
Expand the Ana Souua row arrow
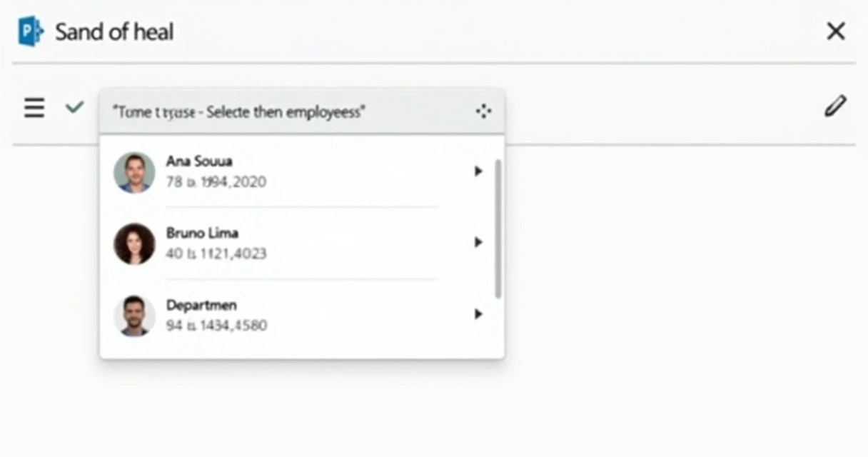[x=478, y=171]
